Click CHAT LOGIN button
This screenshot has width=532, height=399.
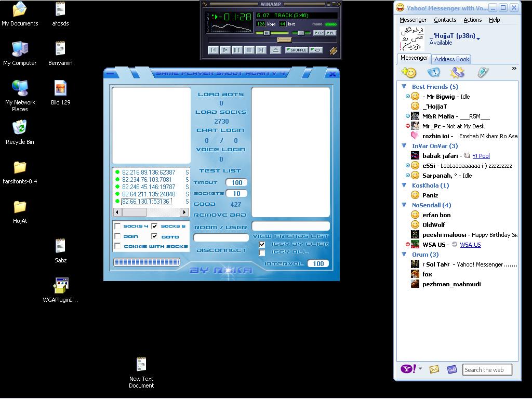tap(220, 130)
